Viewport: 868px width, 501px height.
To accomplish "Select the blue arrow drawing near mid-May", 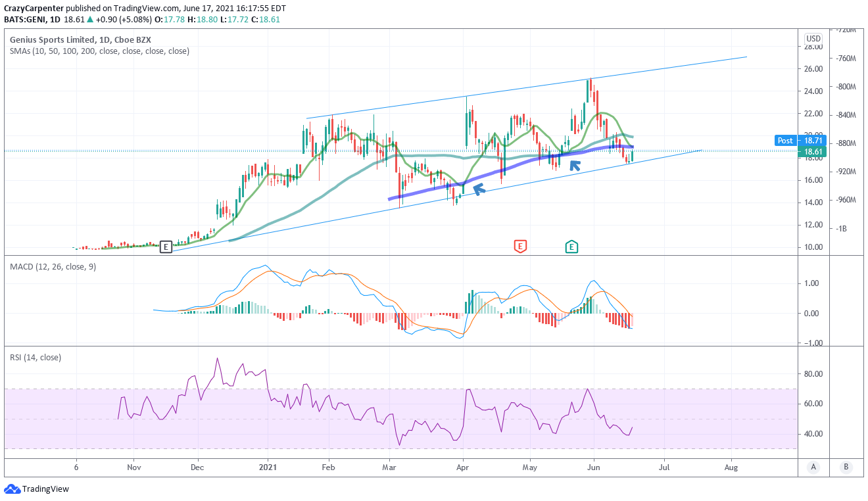I will point(575,165).
